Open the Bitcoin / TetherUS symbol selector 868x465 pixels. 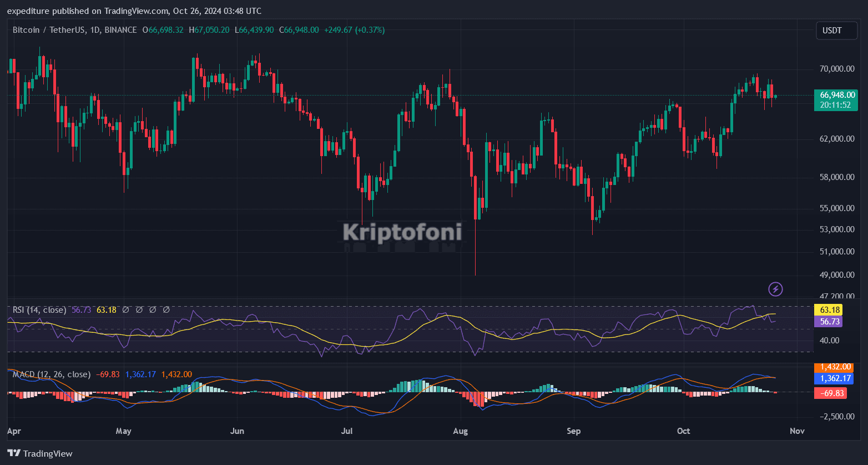[x=50, y=30]
